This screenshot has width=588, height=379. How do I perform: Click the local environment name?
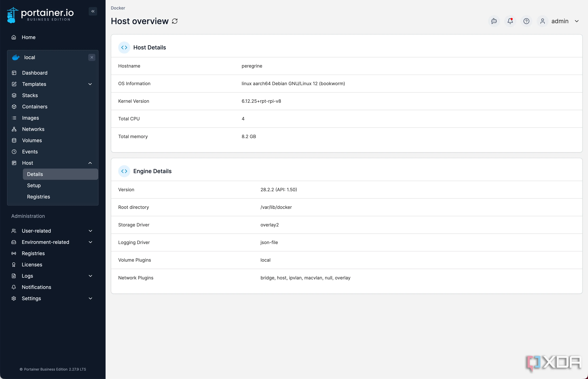click(30, 57)
